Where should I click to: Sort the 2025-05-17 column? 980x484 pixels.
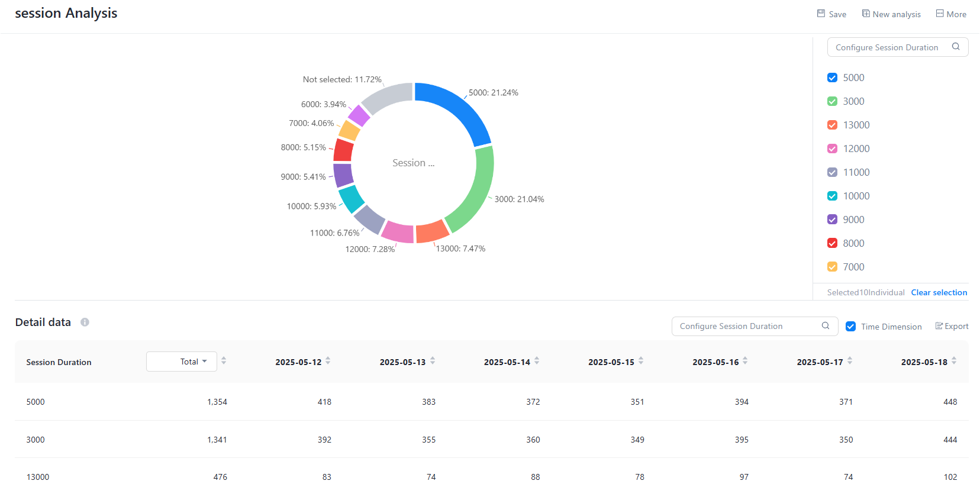pyautogui.click(x=850, y=361)
